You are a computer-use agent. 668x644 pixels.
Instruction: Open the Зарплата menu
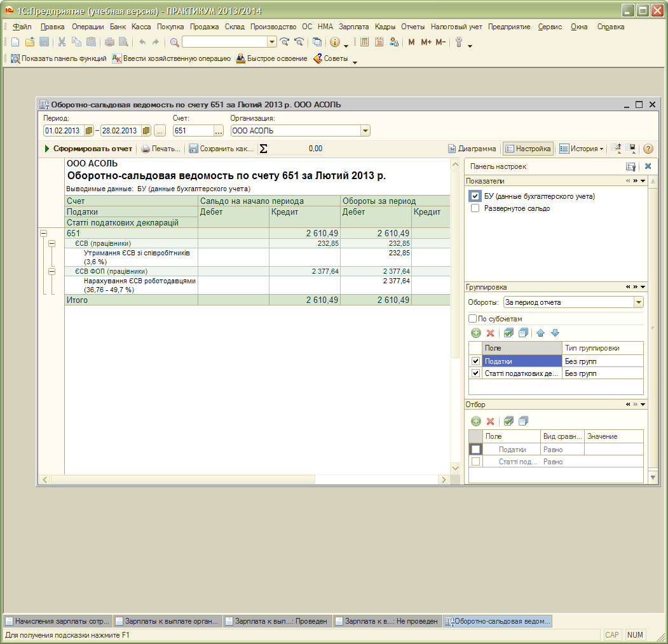pyautogui.click(x=353, y=27)
